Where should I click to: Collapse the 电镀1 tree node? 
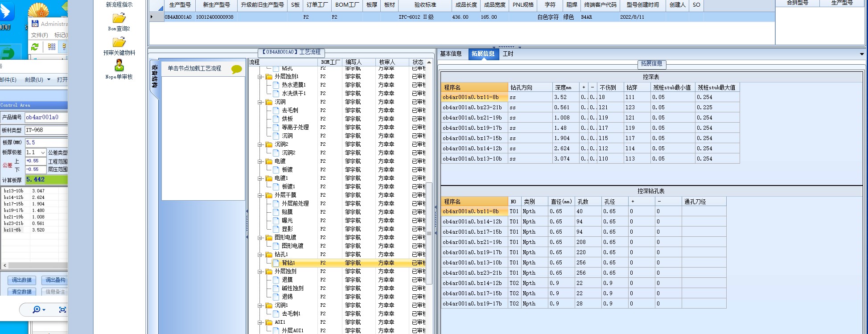260,178
